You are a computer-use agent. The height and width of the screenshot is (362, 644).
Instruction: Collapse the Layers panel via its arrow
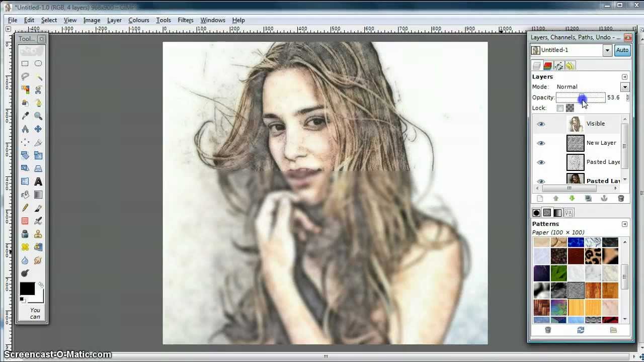coord(624,76)
